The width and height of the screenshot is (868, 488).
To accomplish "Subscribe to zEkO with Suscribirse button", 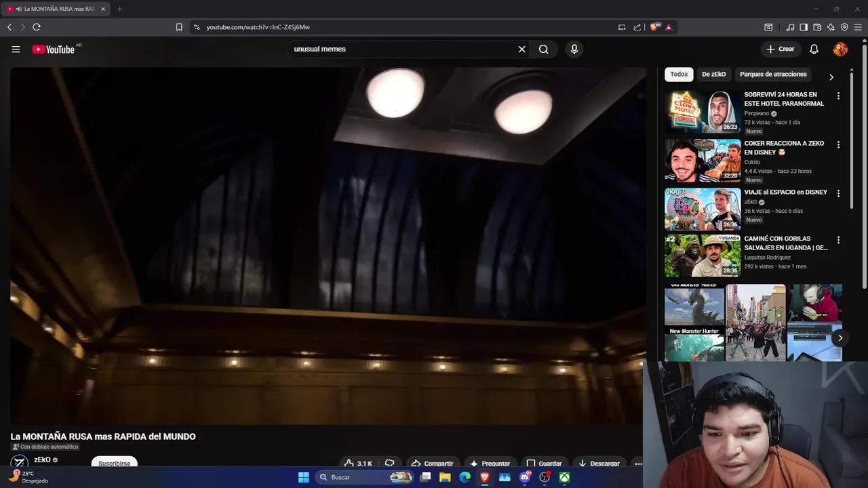I will (115, 463).
